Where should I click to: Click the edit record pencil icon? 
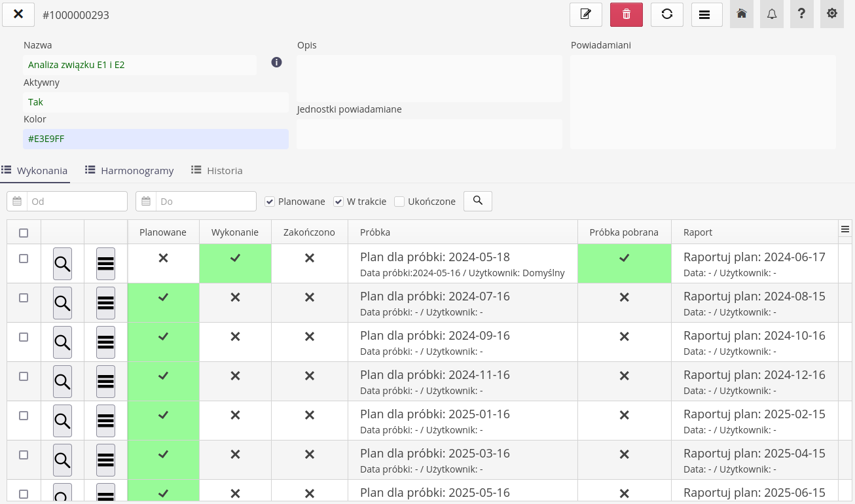pos(586,14)
